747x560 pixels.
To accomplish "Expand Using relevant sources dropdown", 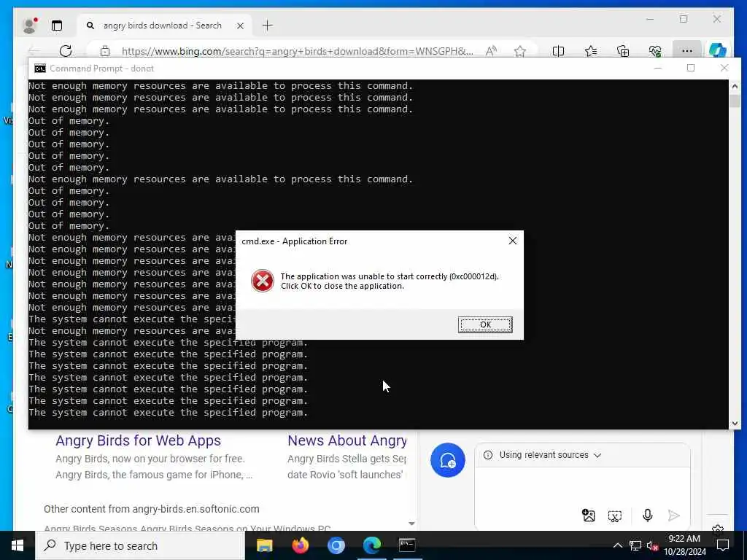I will 550,455.
